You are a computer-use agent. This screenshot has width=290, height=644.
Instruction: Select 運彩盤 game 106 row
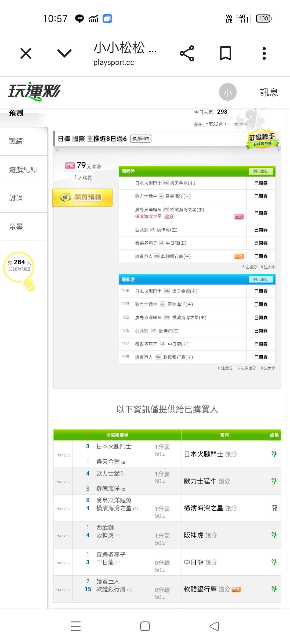197,291
